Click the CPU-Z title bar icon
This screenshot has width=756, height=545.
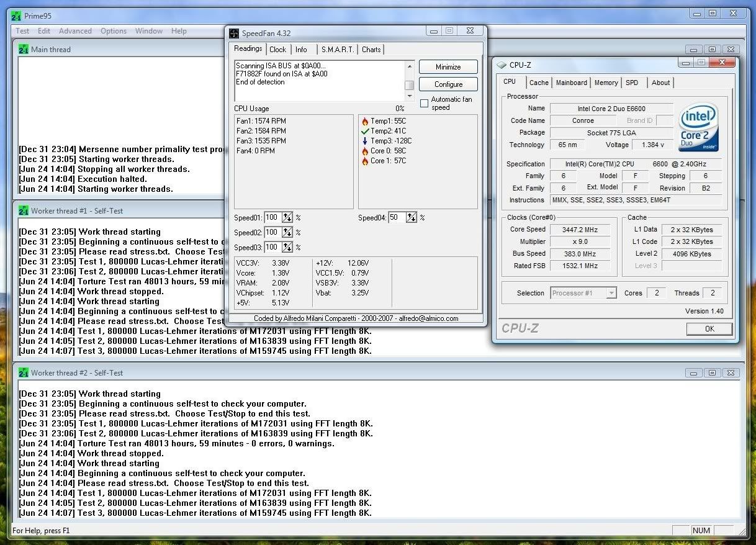click(502, 65)
